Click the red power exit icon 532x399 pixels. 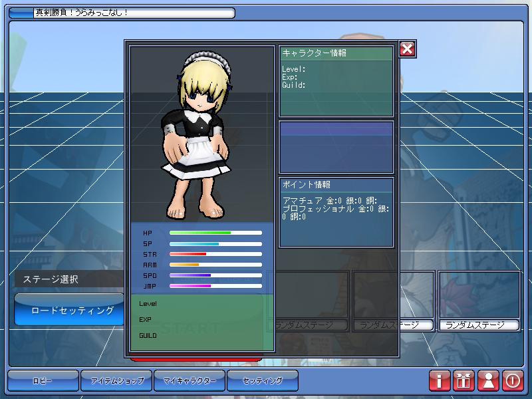(513, 380)
